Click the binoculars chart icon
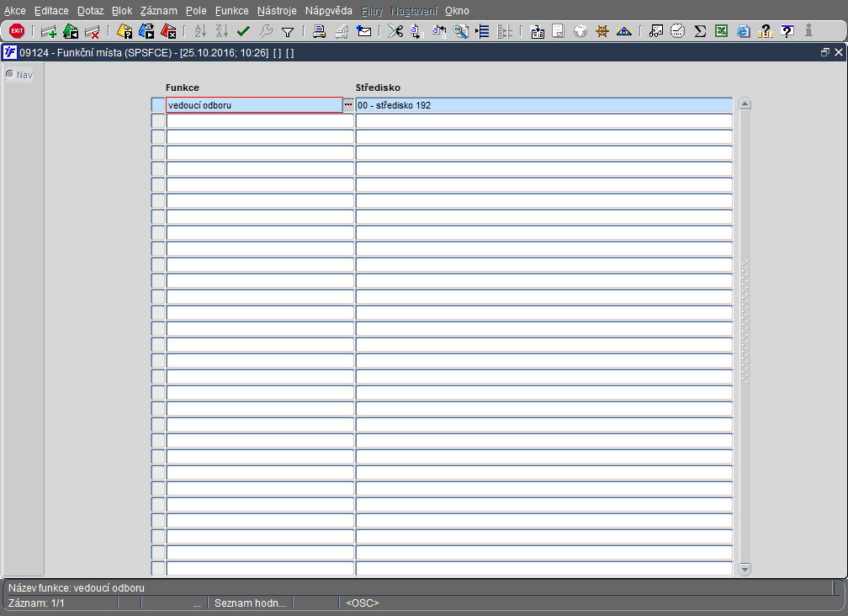The height and width of the screenshot is (616, 848). [656, 31]
